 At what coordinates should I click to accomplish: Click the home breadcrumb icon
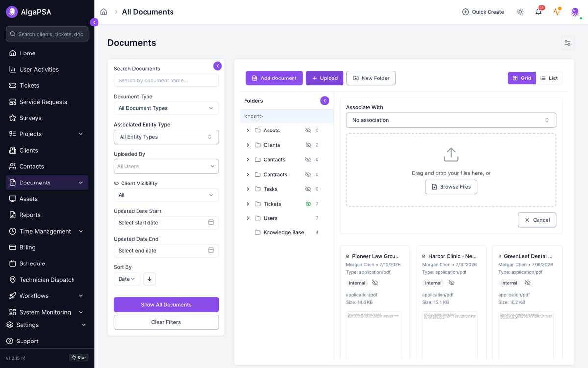point(104,12)
